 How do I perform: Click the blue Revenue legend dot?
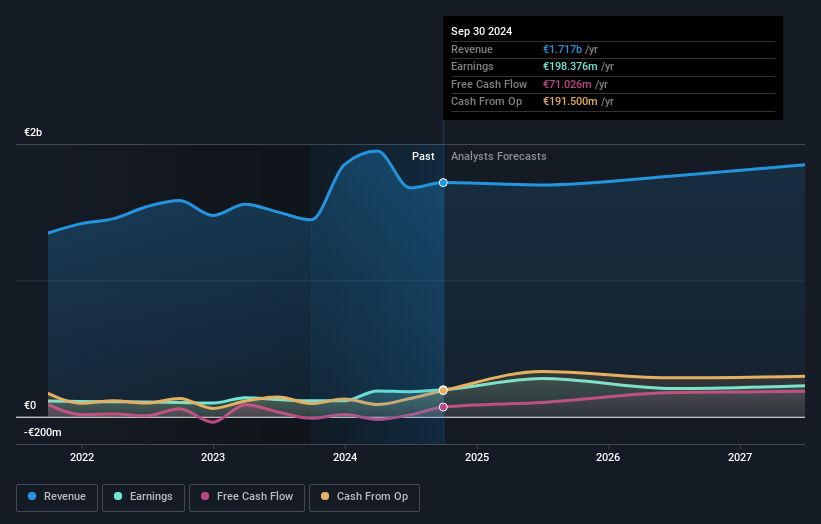[32, 496]
